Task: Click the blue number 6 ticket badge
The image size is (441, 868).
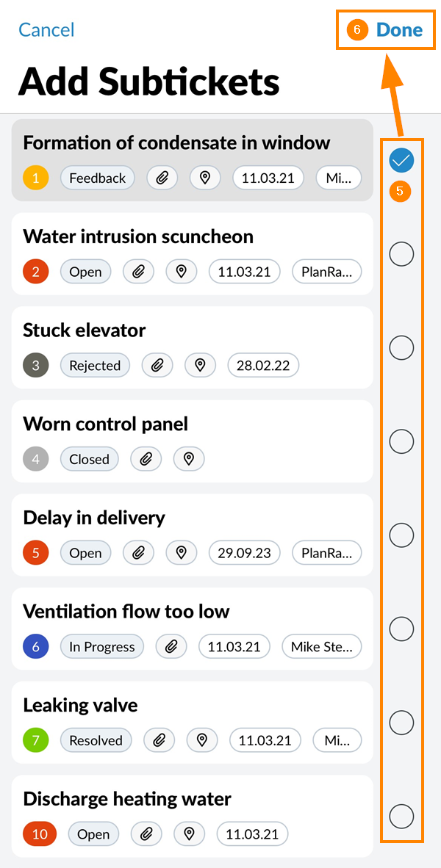Action: pos(36,647)
